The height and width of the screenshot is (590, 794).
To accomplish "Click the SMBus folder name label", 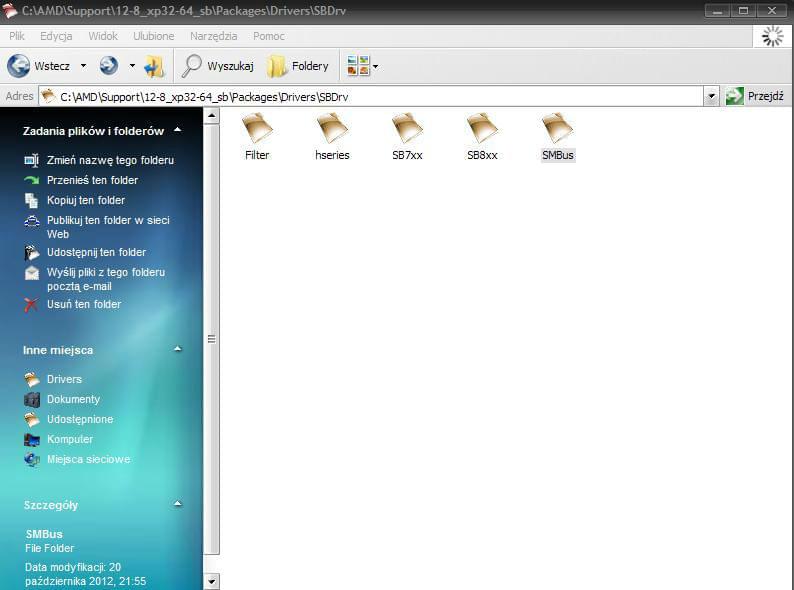I will click(558, 155).
